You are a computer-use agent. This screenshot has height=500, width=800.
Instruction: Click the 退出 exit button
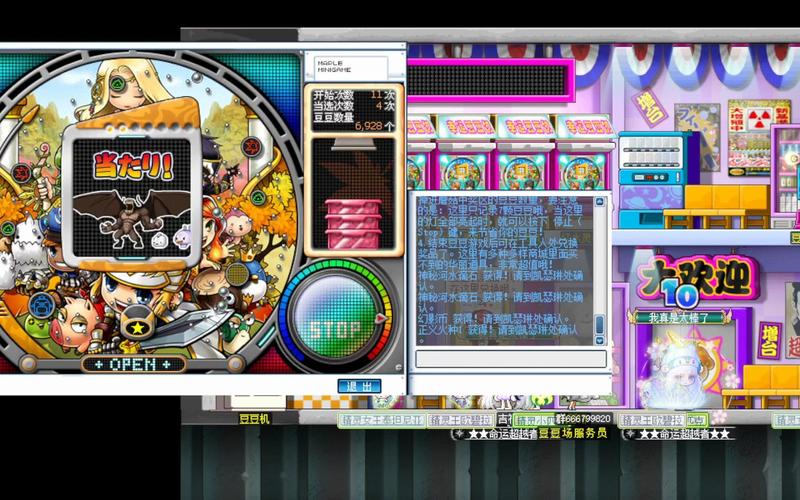coord(359,386)
